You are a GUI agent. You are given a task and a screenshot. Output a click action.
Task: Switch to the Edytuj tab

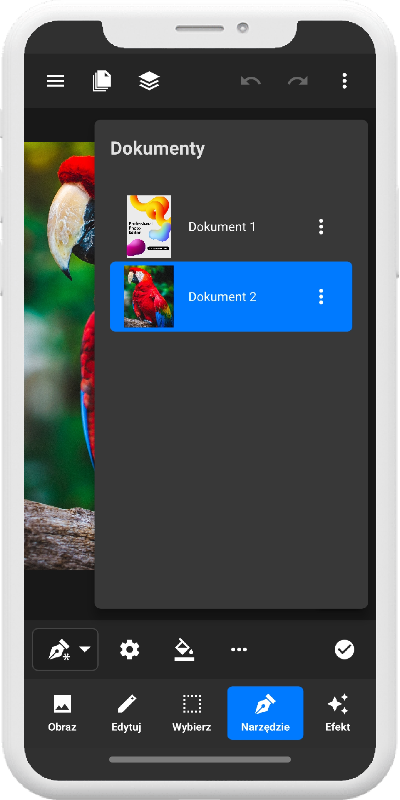coord(127,713)
